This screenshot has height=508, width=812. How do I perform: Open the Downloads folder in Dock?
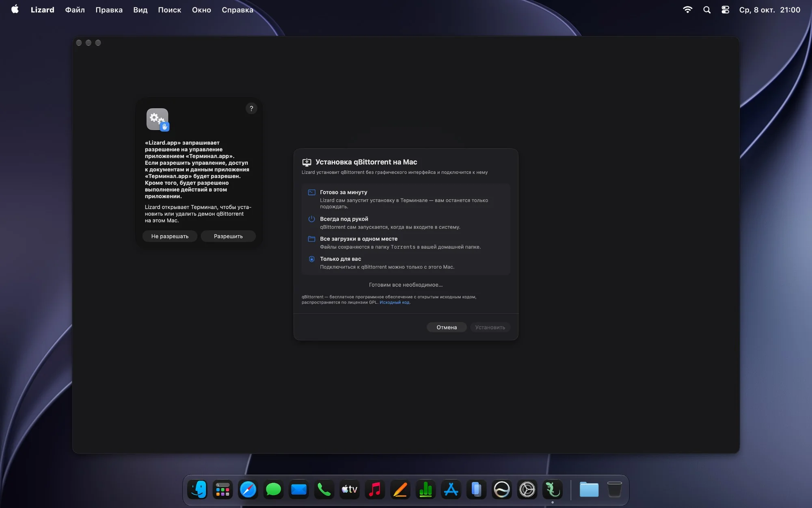tap(589, 489)
